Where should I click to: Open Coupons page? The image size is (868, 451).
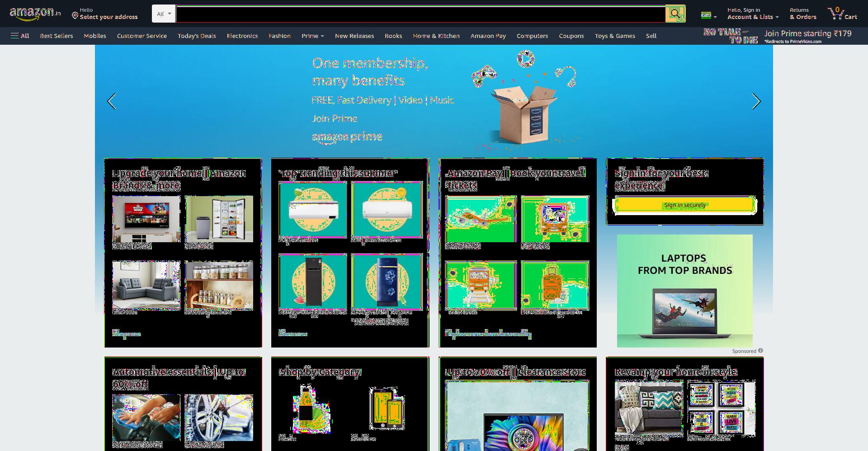click(x=571, y=36)
